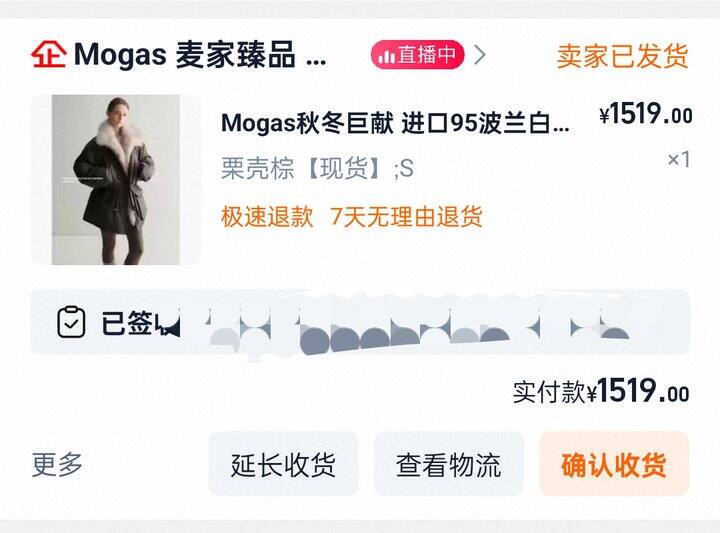This screenshot has width=720, height=533.
Task: Tap the 极速退款 service tag
Action: pyautogui.click(x=267, y=216)
